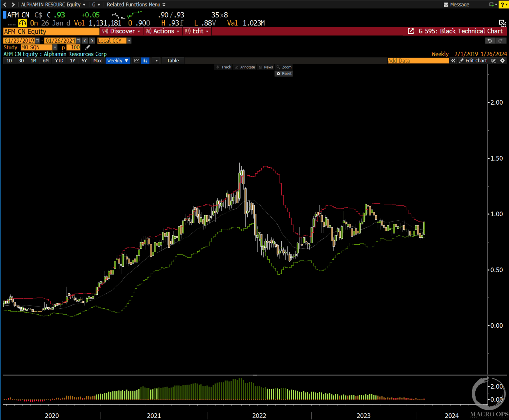Screen dimensions: 509x420
Task: Edit study parameters with pencil icon
Action: 88,47
